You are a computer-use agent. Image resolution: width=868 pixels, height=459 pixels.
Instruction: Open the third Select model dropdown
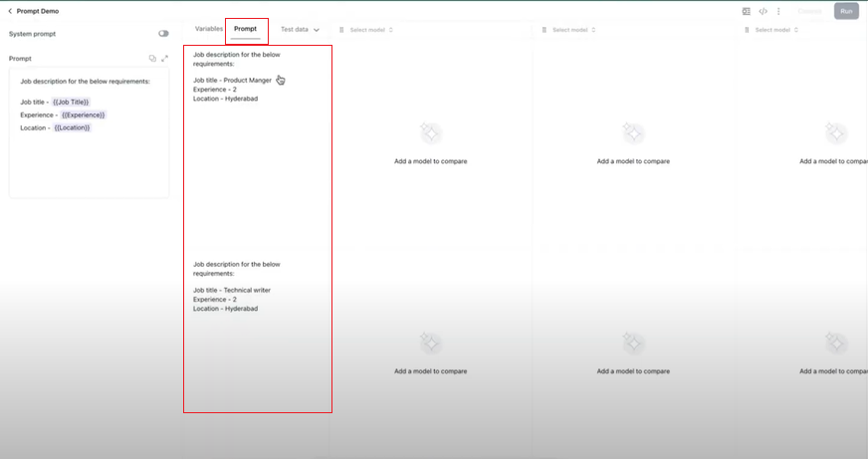pyautogui.click(x=776, y=30)
